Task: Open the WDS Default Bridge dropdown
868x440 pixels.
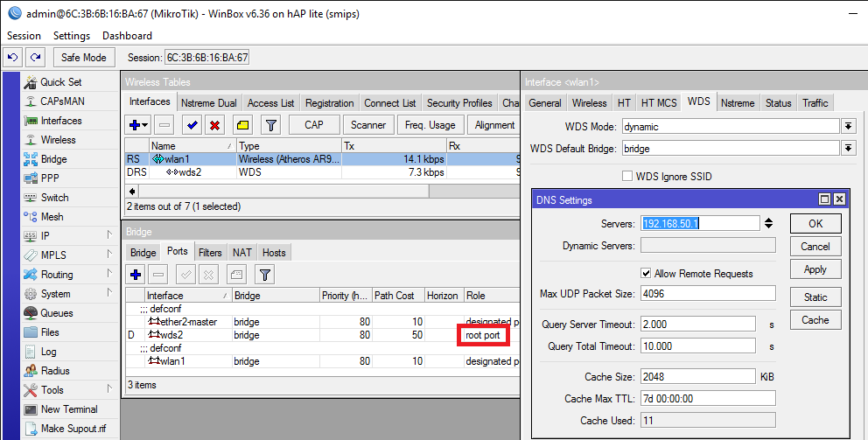Action: click(x=848, y=149)
